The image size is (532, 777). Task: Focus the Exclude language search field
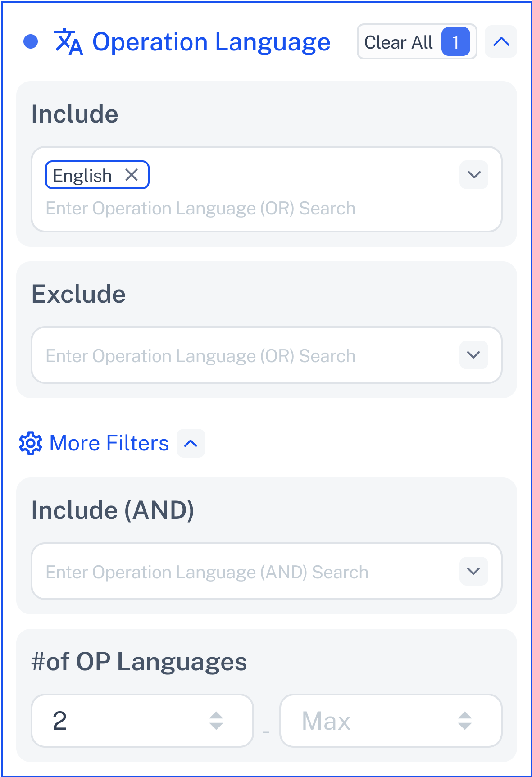click(x=246, y=355)
